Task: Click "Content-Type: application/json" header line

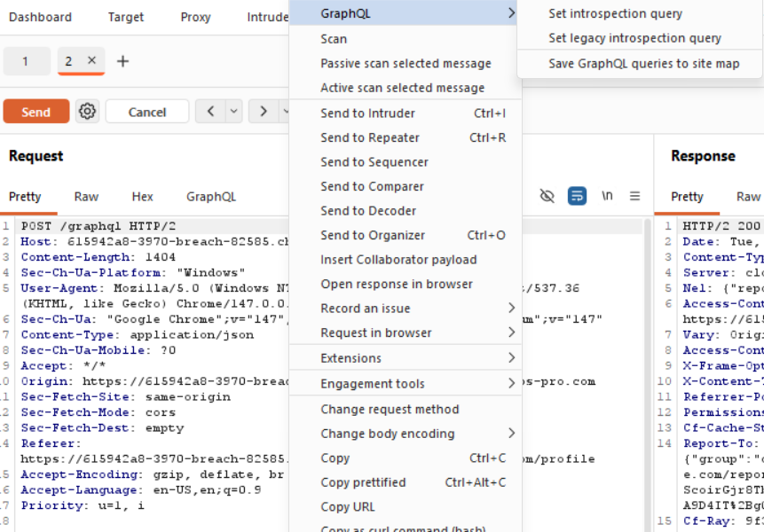Action: click(137, 335)
